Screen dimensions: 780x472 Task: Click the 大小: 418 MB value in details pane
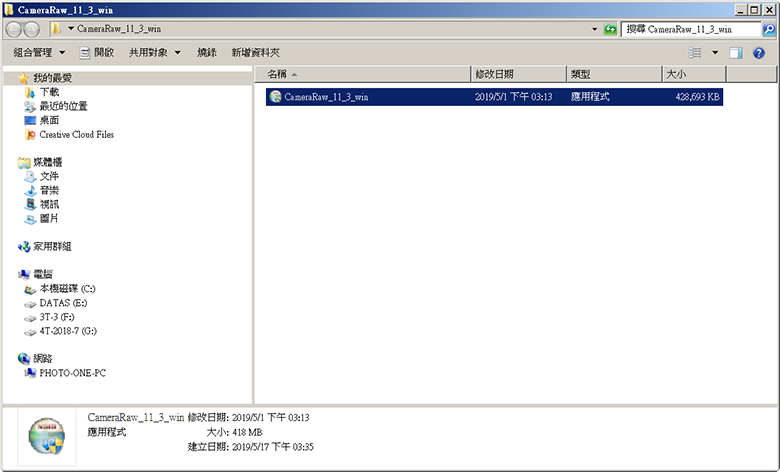(x=247, y=432)
